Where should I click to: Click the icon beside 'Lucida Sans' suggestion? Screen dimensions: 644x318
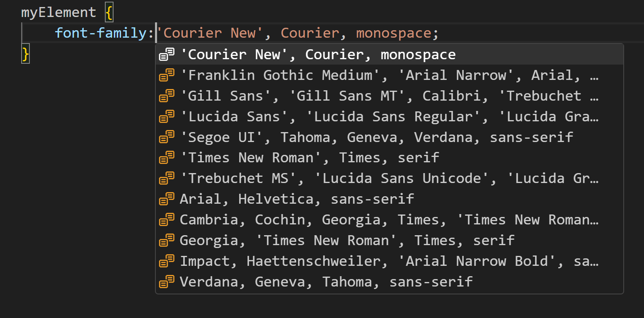point(167,116)
